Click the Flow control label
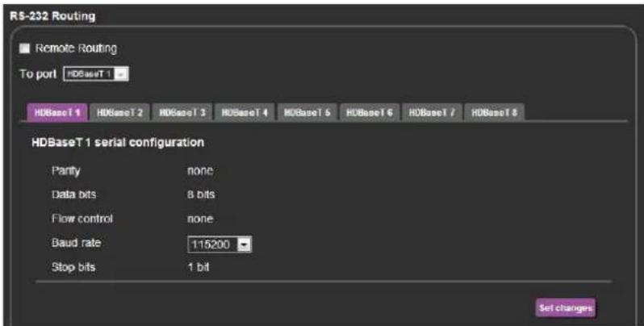This screenshot has width=644, height=326. tap(82, 219)
